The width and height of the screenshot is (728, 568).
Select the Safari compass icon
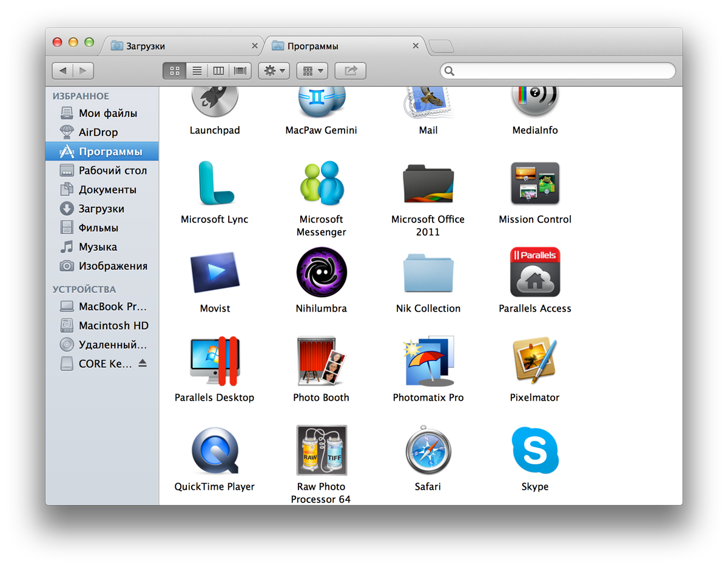coord(428,451)
